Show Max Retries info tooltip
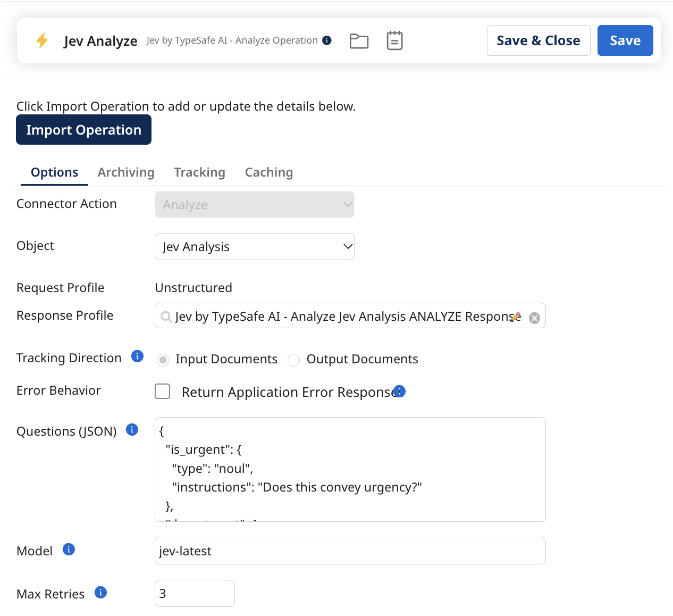The image size is (673, 616). click(x=100, y=592)
